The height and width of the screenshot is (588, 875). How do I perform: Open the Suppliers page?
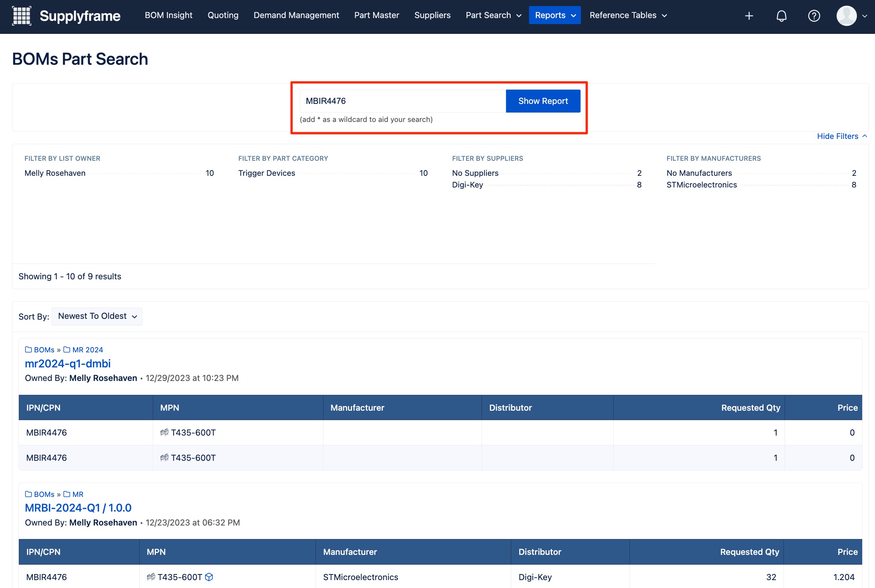[x=432, y=15]
